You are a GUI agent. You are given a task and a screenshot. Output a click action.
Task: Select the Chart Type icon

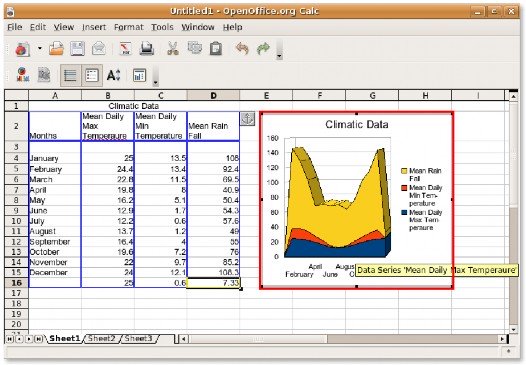tap(22, 75)
